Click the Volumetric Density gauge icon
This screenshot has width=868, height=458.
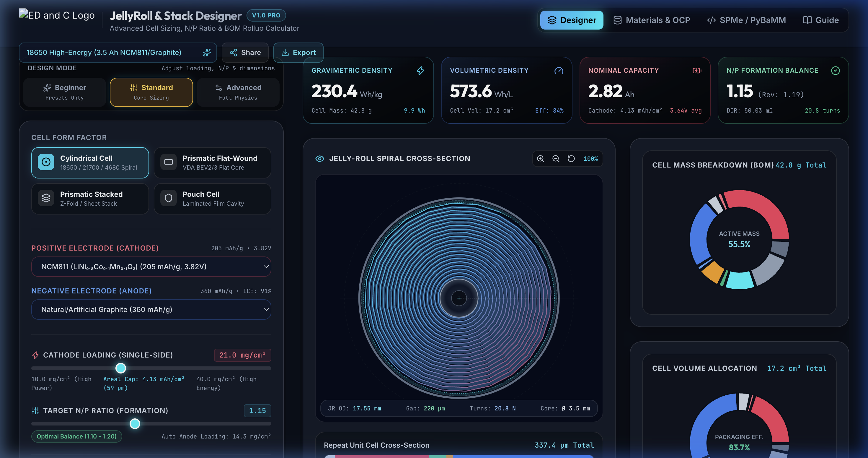(559, 71)
